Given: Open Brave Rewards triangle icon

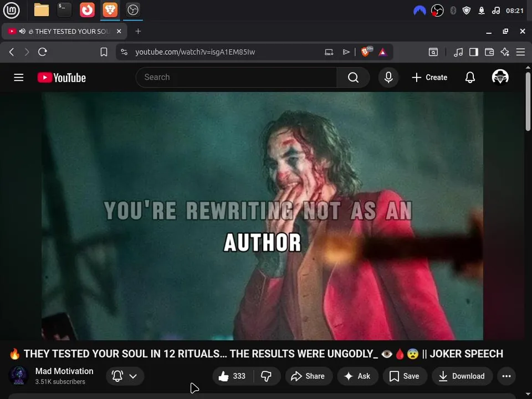Looking at the screenshot, I should [x=383, y=52].
